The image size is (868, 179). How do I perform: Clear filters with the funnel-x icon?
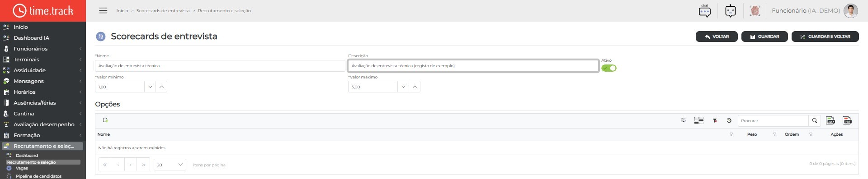click(x=715, y=120)
